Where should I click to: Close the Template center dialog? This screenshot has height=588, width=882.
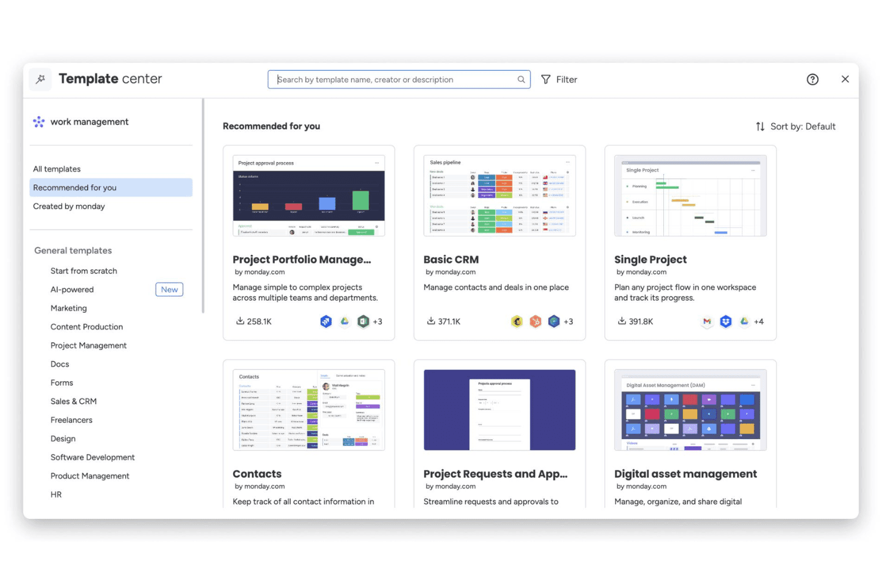(845, 79)
